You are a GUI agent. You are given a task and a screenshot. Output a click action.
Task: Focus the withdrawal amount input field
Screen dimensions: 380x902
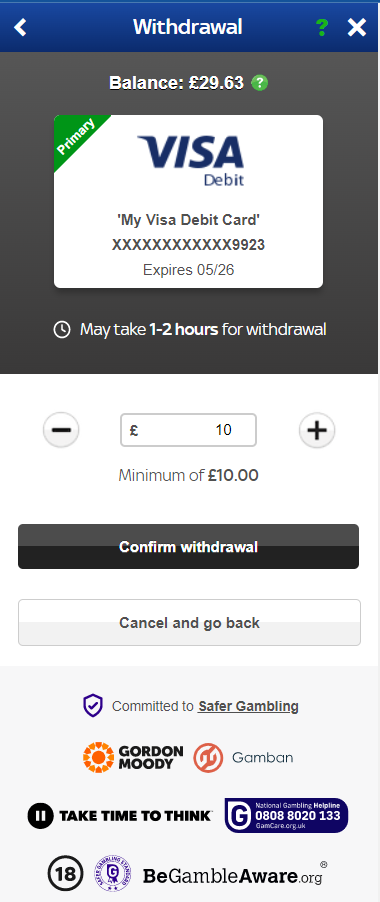tap(189, 430)
